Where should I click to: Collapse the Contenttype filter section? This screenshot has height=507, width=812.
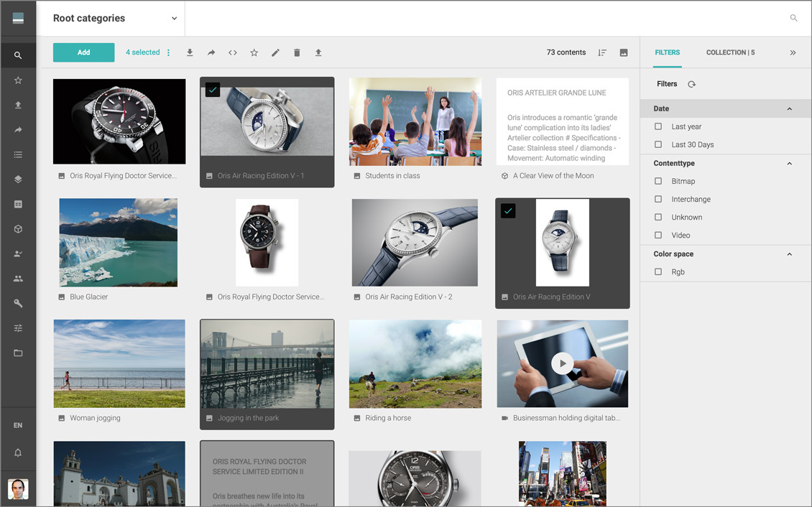click(789, 163)
